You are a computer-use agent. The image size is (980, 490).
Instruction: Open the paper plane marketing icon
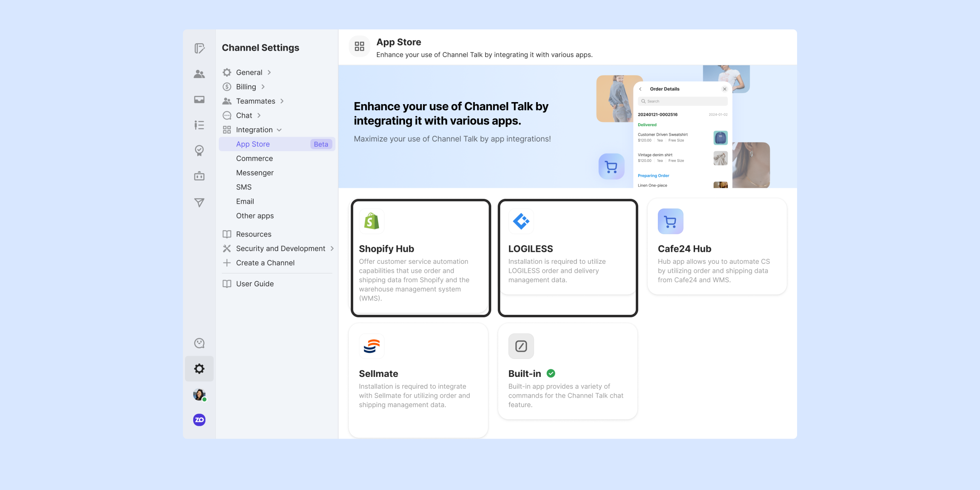(199, 203)
